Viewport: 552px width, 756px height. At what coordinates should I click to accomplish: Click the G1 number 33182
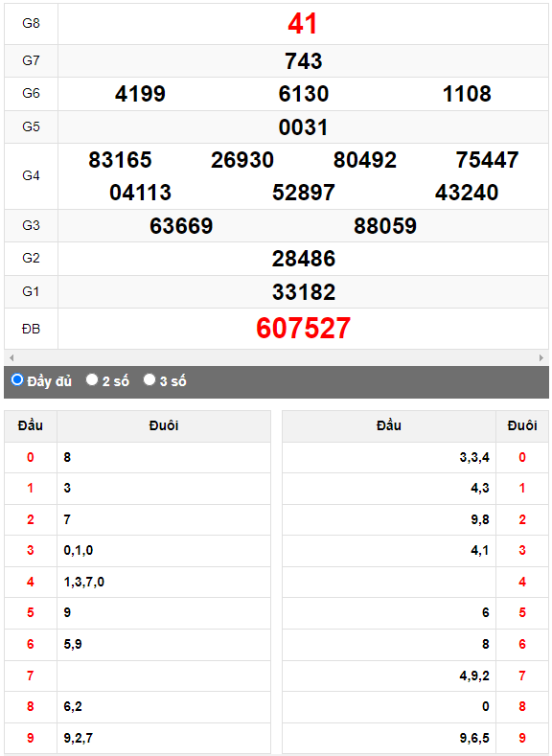(304, 292)
